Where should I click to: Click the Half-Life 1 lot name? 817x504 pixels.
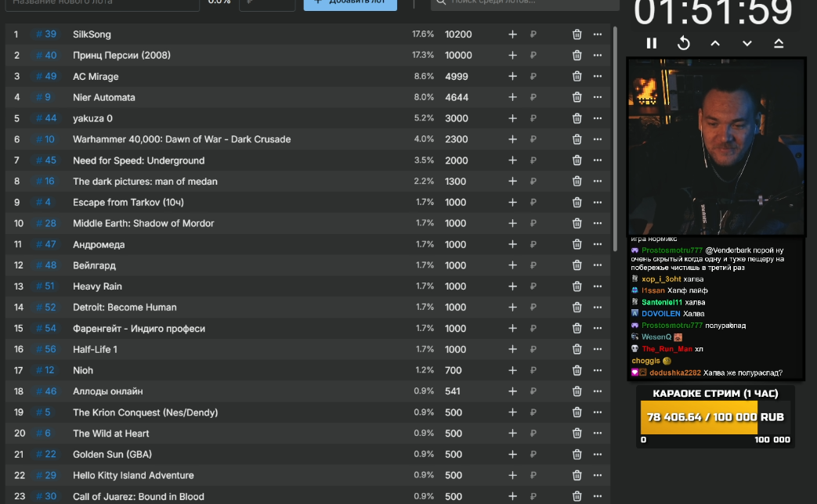(x=95, y=349)
